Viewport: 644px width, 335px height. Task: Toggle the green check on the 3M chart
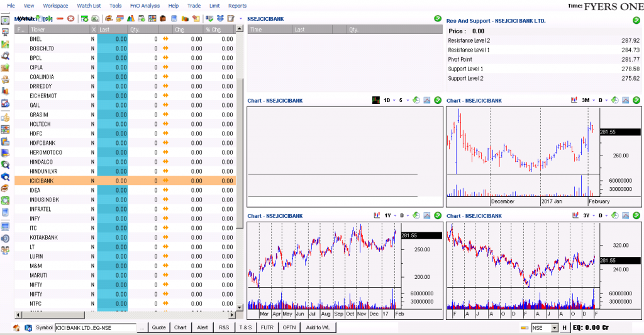pyautogui.click(x=636, y=100)
